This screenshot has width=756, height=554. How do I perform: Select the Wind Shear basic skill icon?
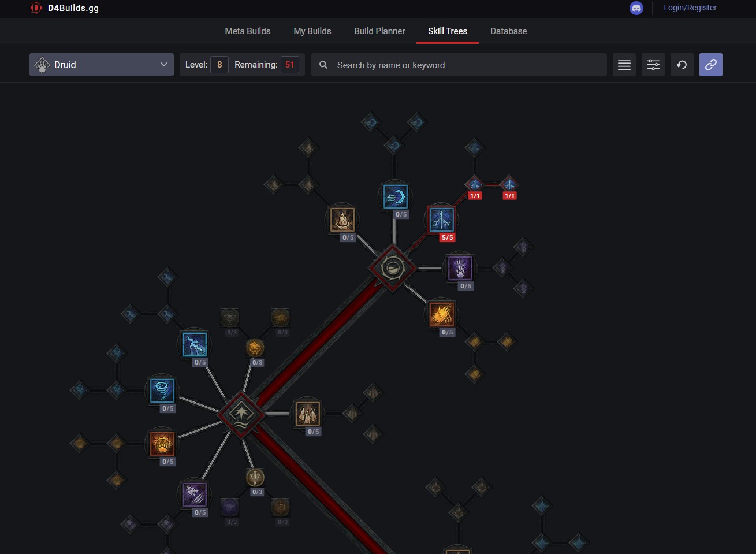point(396,197)
